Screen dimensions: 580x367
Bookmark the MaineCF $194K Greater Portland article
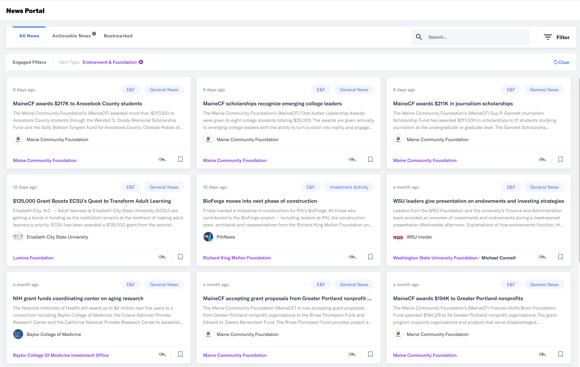coord(560,354)
